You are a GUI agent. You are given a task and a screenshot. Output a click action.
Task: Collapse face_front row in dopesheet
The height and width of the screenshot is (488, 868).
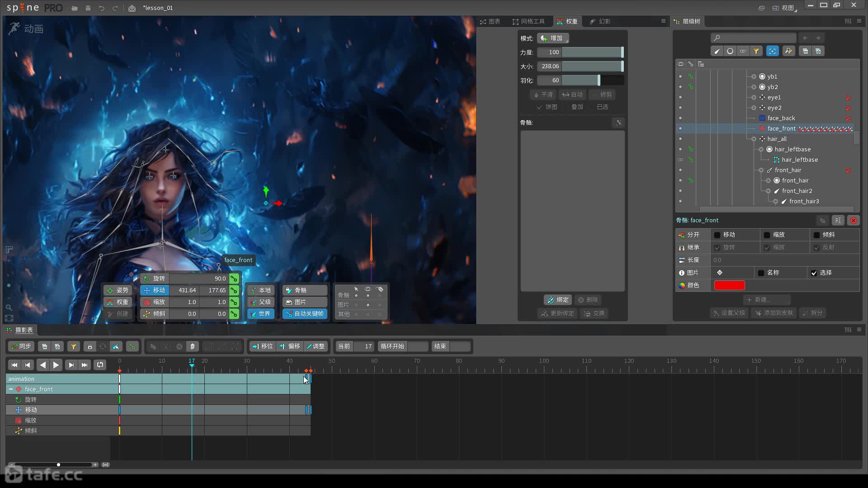(11, 389)
